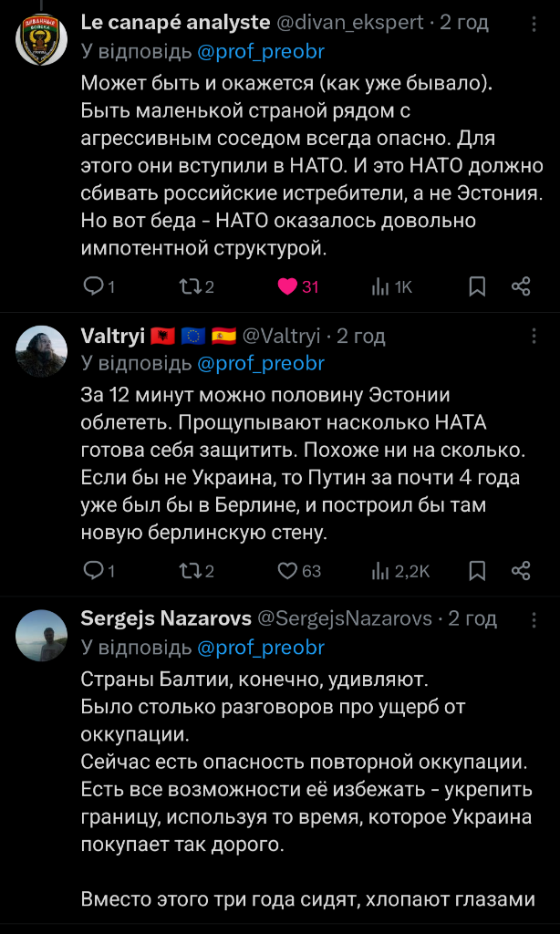560x934 pixels.
Task: Open @prof_preobr link in Sergejs Nazarovs' reply
Action: [x=260, y=648]
